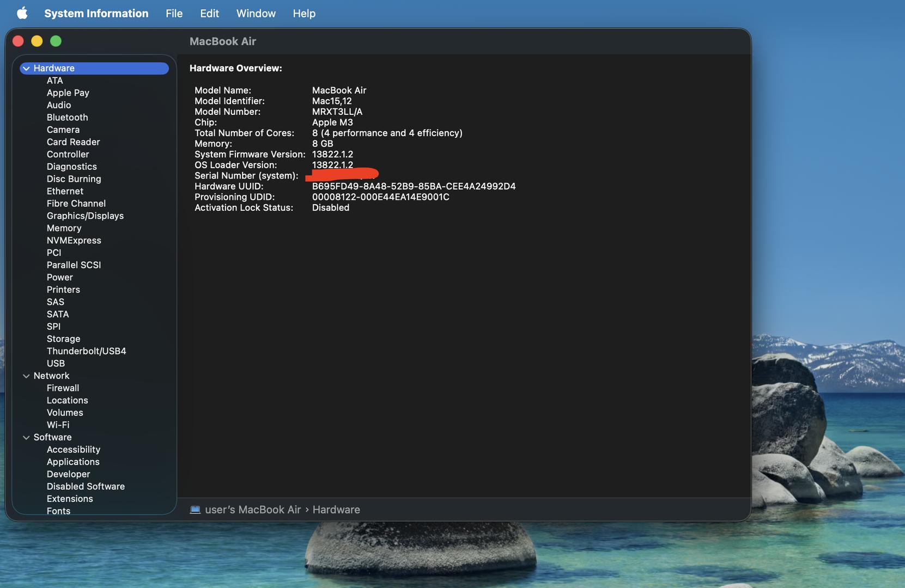Click the laptop icon in path bar
Image resolution: width=905 pixels, height=588 pixels.
(195, 510)
